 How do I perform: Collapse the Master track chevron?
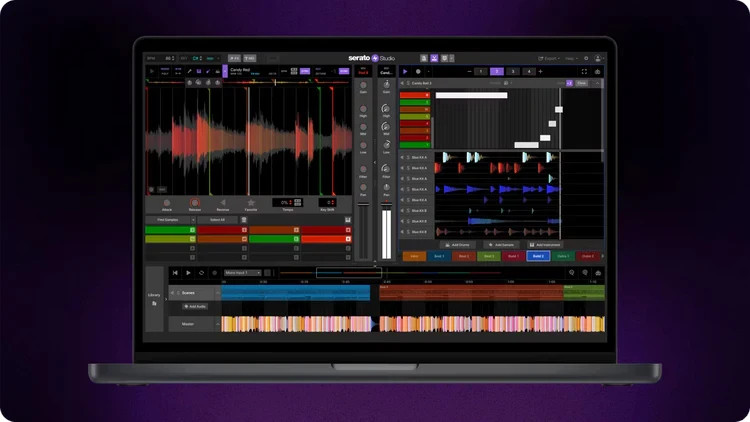coord(218,324)
